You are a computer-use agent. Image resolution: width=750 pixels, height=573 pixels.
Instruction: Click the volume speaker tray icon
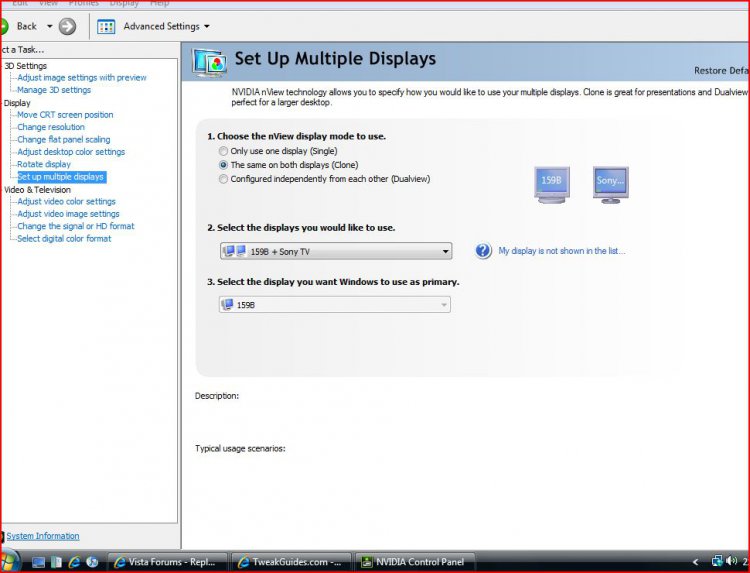click(732, 561)
